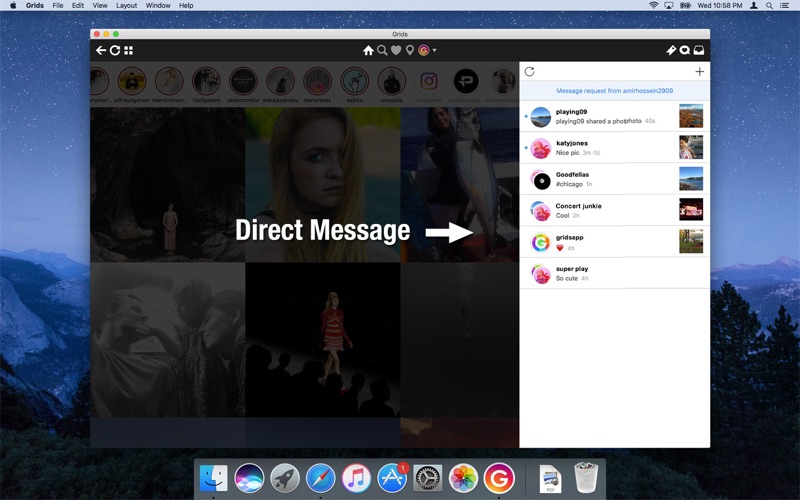Open search with the magnifier icon in Grids toolbar
Viewport: 800px width, 500px height.
pos(382,50)
